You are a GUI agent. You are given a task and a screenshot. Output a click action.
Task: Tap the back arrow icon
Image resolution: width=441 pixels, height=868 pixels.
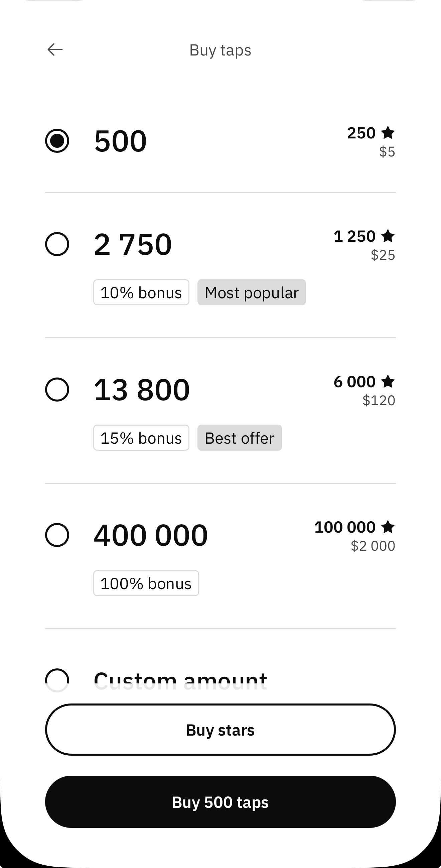[x=55, y=49]
